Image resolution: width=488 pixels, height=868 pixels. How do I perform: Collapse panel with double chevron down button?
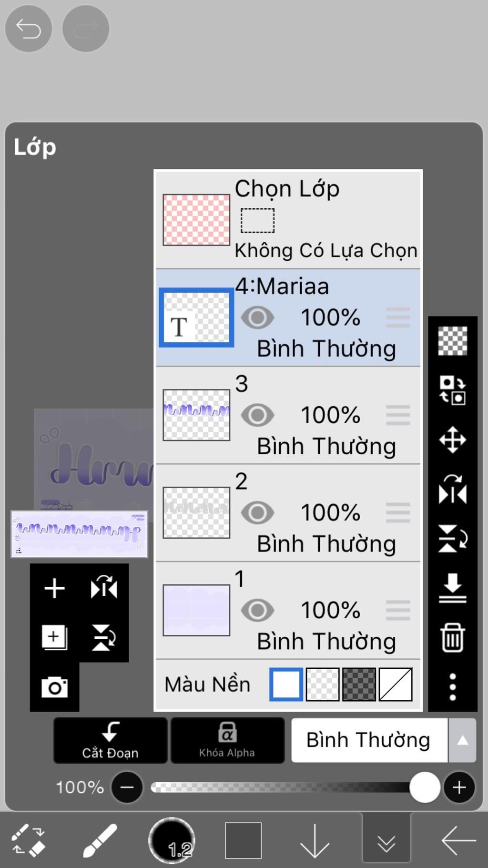[x=386, y=841]
